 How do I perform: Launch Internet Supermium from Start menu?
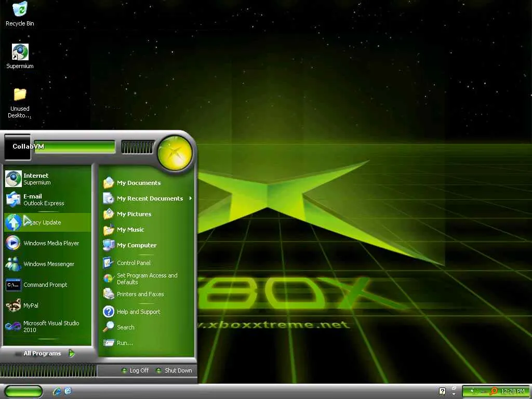[47, 179]
